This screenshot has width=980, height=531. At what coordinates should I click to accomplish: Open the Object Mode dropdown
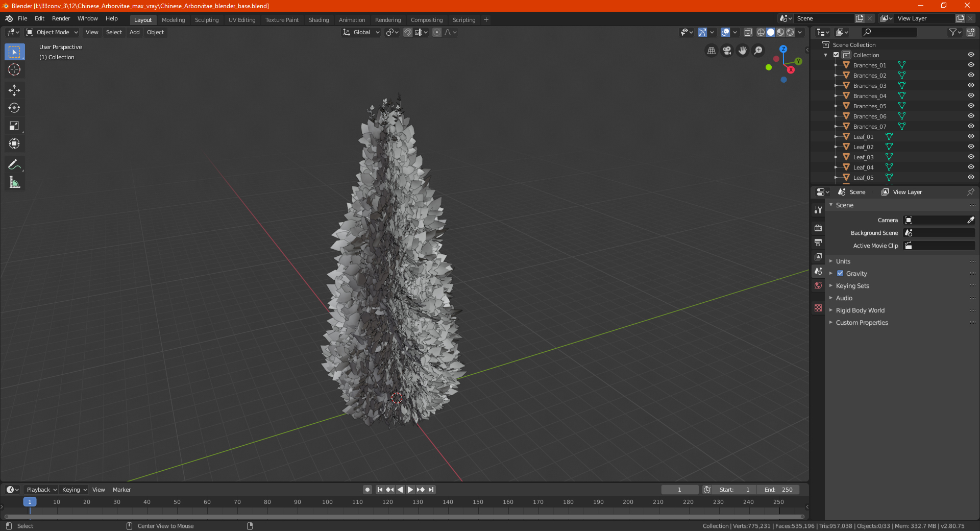(52, 32)
